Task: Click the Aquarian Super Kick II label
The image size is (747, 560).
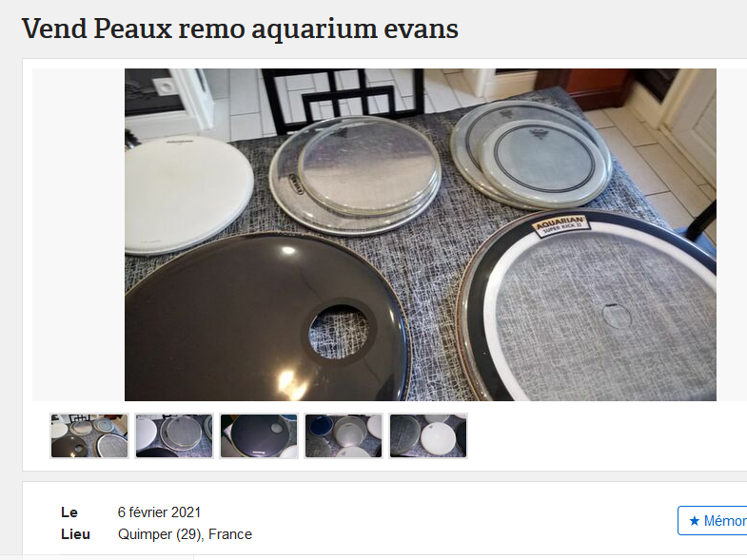Action: (x=560, y=225)
